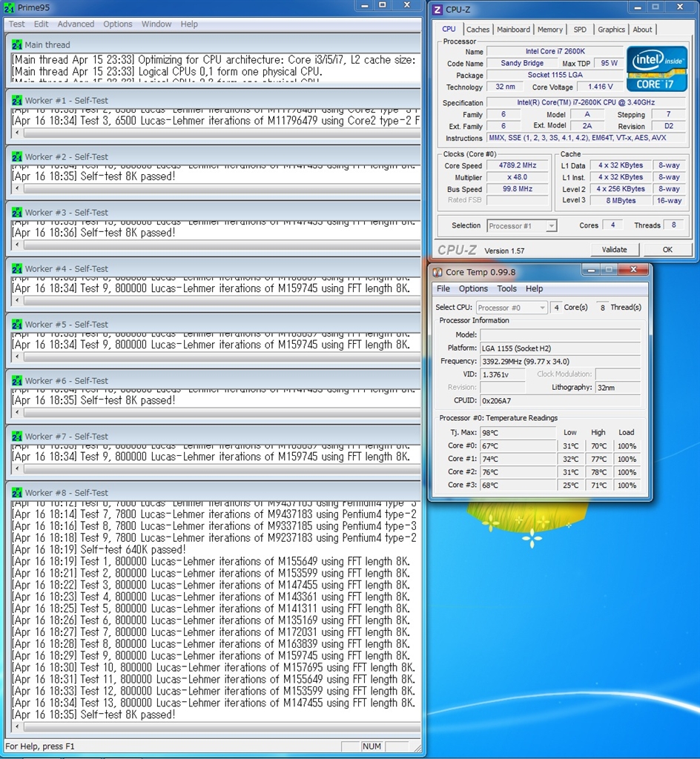Close the CPU-Z window

680,7
